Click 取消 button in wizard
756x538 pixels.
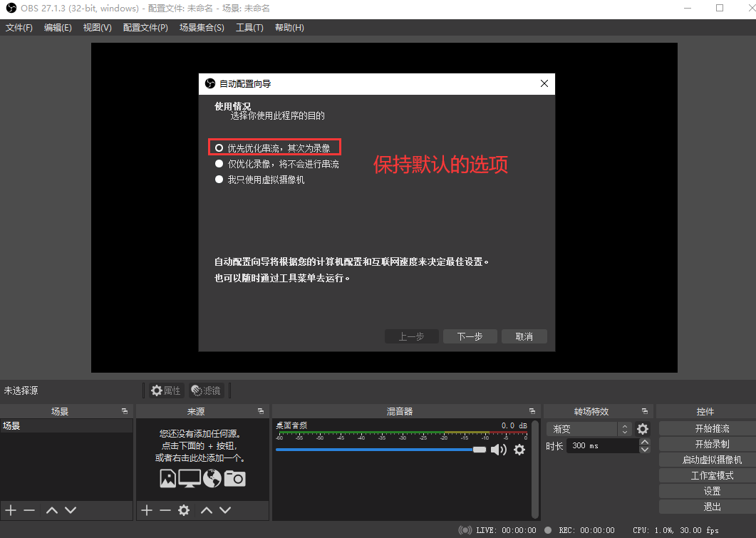click(x=524, y=336)
